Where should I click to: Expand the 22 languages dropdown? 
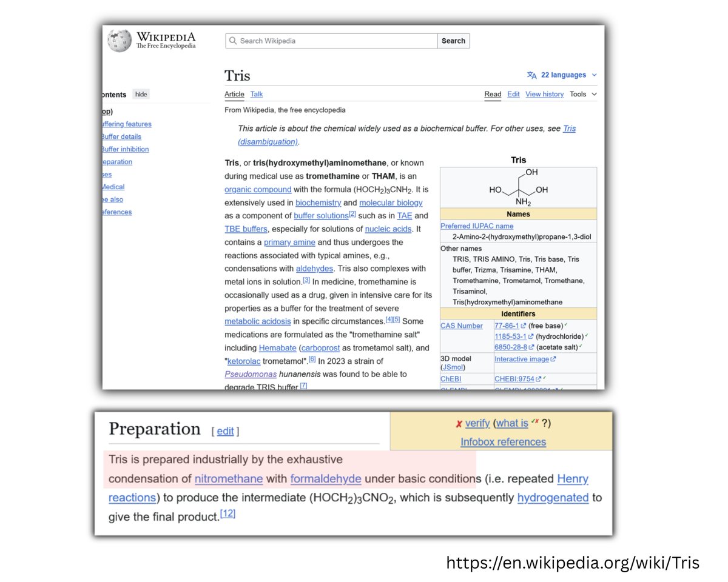coord(563,75)
